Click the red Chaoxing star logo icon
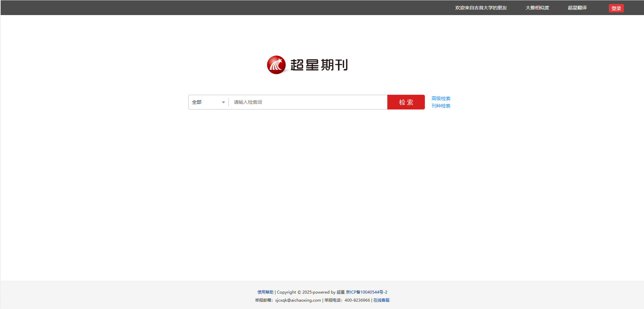This screenshot has height=309, width=644. pyautogui.click(x=276, y=65)
